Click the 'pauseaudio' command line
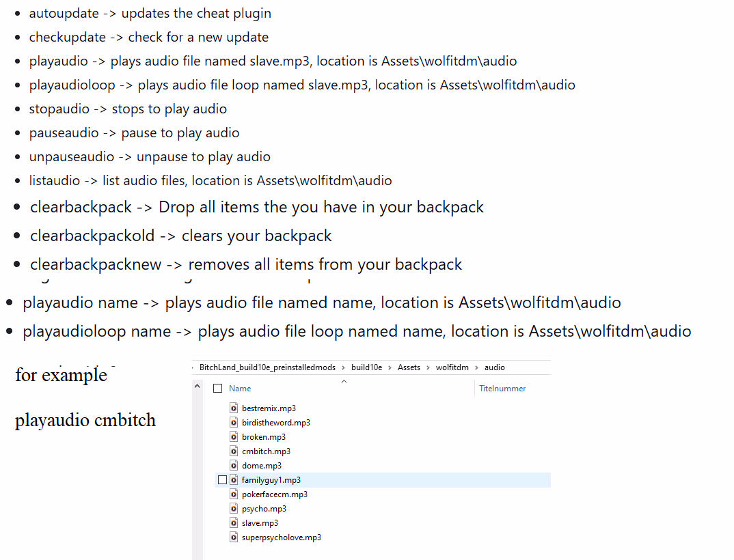The width and height of the screenshot is (734, 560). [x=134, y=132]
